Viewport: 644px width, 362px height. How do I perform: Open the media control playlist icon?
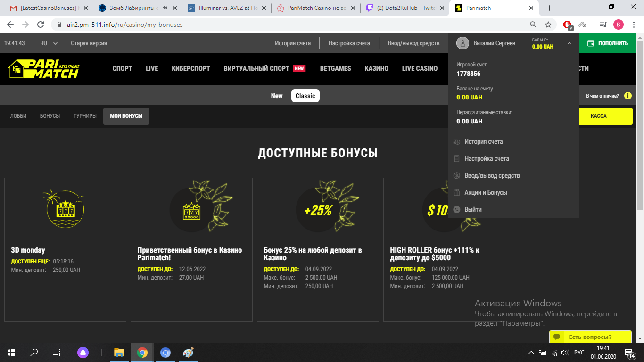click(603, 25)
